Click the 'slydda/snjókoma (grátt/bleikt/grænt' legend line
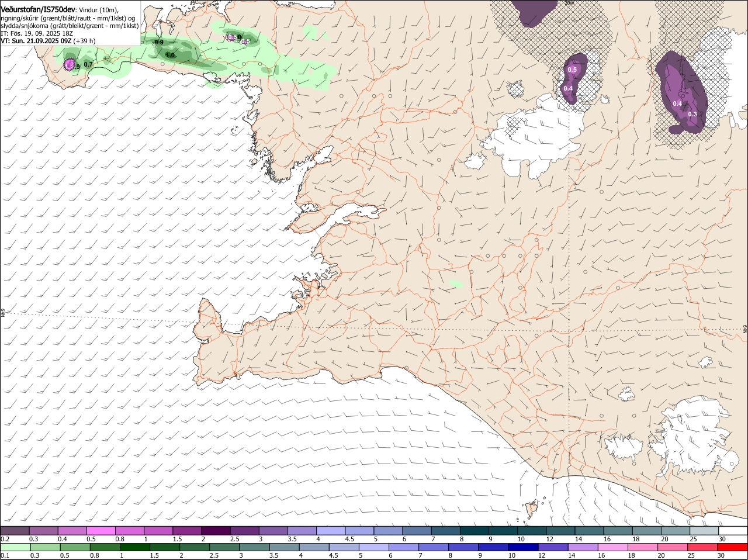Image resolution: width=748 pixels, height=560 pixels. tap(70, 26)
